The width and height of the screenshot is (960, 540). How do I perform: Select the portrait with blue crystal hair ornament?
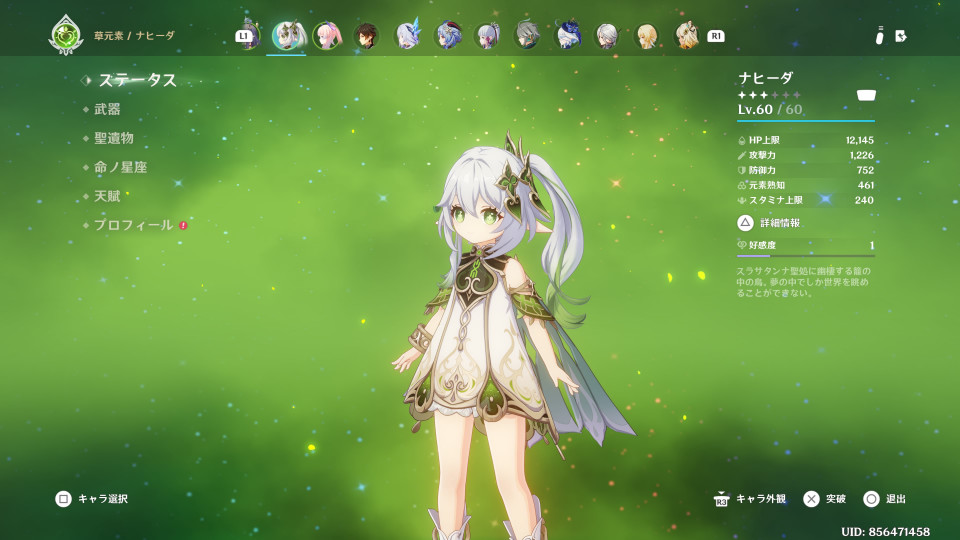coord(407,35)
